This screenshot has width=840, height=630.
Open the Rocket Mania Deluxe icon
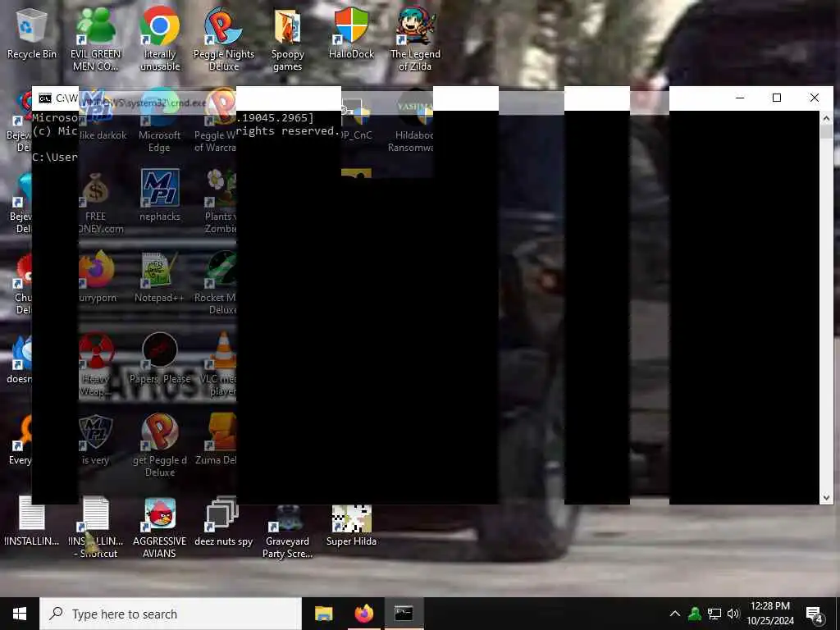click(x=216, y=284)
